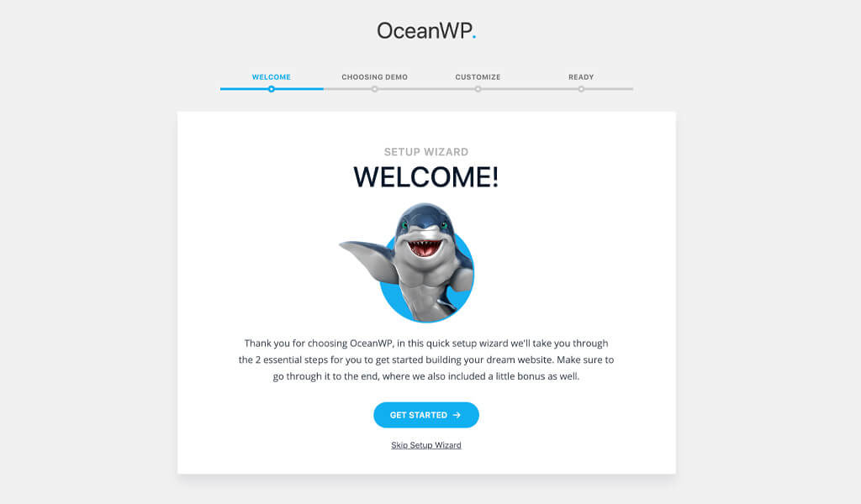Click the Setup Wizard subtitle text
The image size is (861, 504).
pos(426,152)
